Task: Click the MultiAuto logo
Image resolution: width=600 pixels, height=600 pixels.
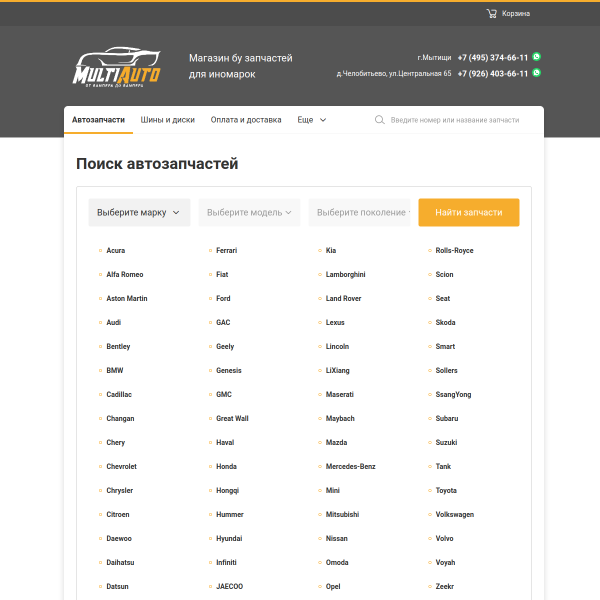Action: (x=117, y=67)
